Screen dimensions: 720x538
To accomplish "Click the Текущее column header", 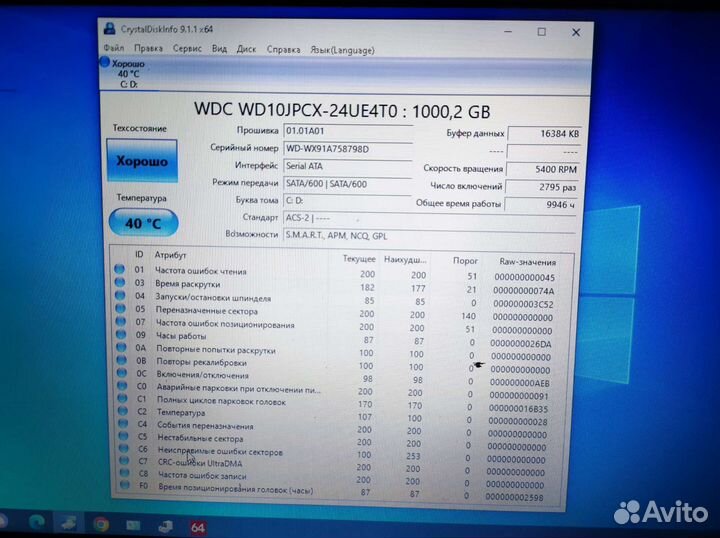I will pyautogui.click(x=359, y=259).
